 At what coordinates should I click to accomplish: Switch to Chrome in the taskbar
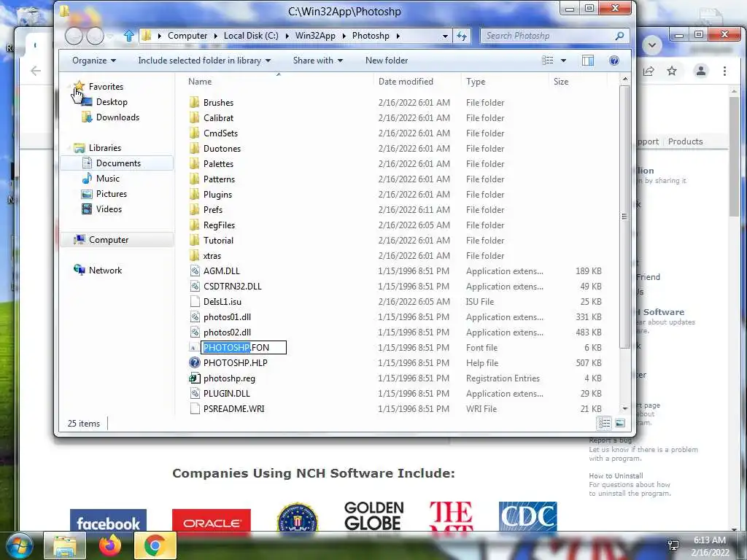click(155, 545)
